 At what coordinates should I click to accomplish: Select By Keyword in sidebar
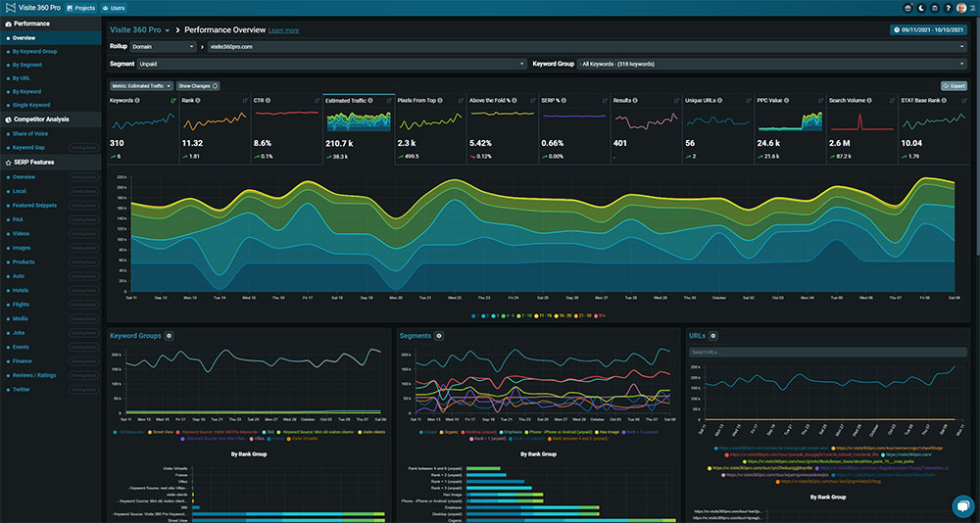click(26, 91)
